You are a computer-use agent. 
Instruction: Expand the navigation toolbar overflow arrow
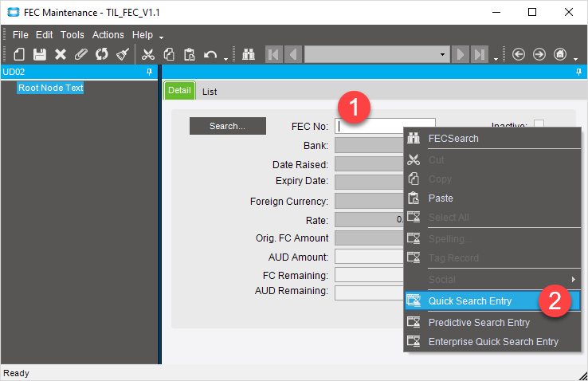[x=496, y=59]
